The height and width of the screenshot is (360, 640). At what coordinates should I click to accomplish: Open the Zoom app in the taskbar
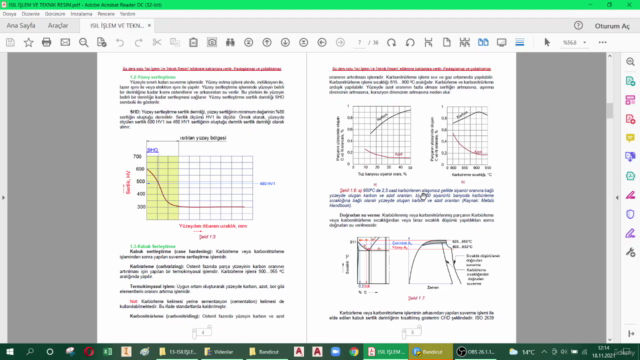pos(336,352)
